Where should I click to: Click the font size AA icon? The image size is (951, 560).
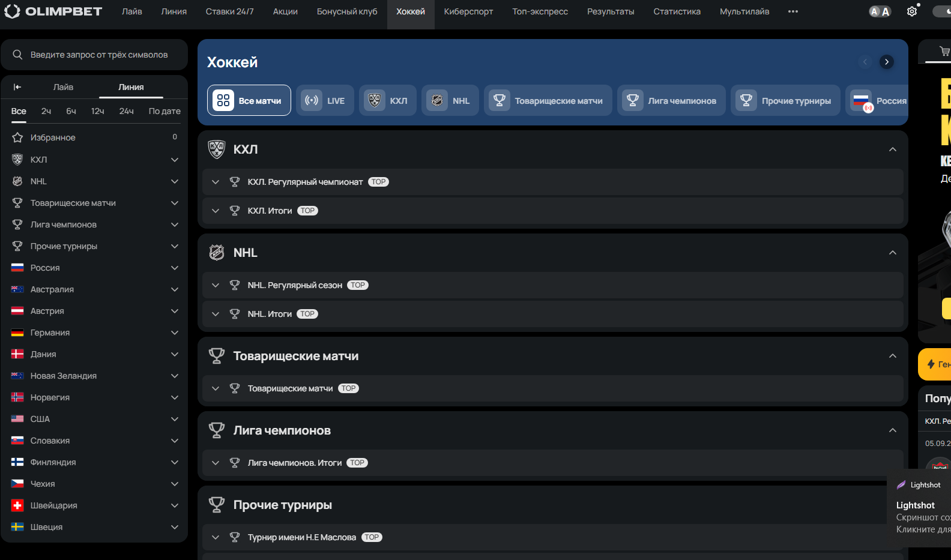[880, 11]
